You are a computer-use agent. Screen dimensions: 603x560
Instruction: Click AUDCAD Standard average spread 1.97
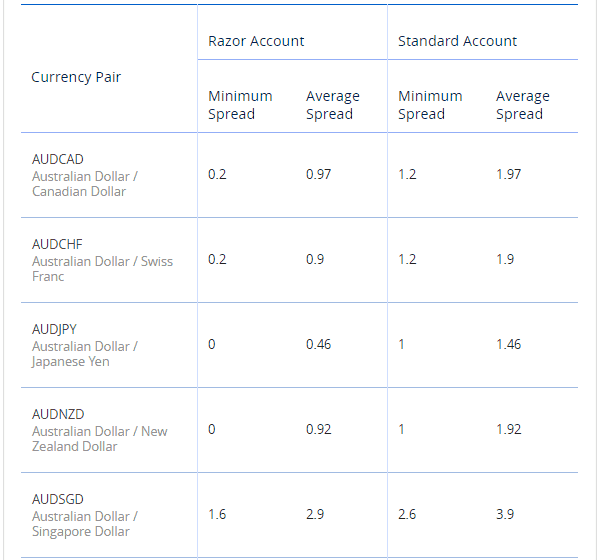tap(508, 175)
